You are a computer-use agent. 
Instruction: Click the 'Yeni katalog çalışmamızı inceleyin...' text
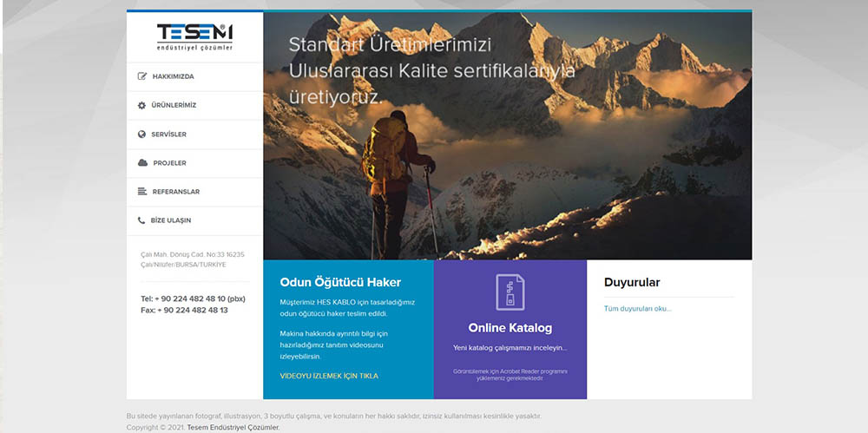point(510,347)
